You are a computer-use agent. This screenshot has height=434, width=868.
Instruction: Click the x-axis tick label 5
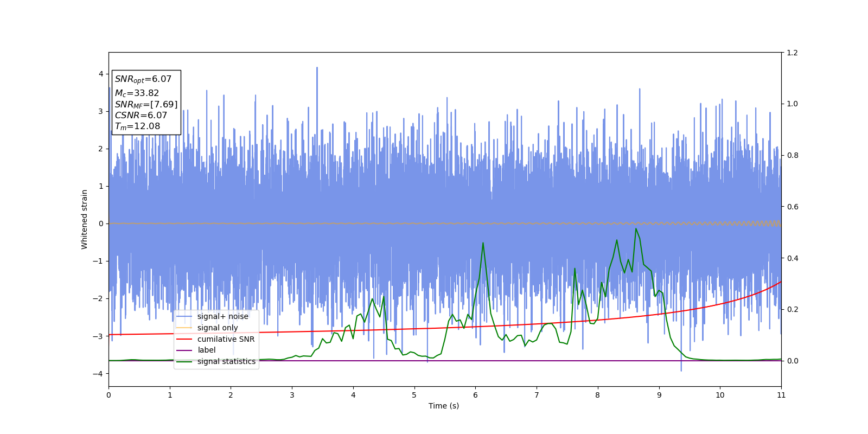[x=414, y=395]
